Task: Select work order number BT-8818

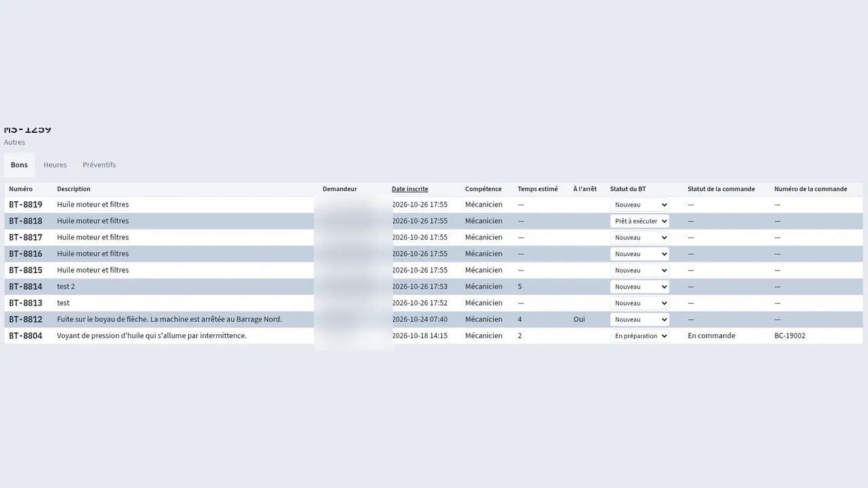Action: coord(26,221)
